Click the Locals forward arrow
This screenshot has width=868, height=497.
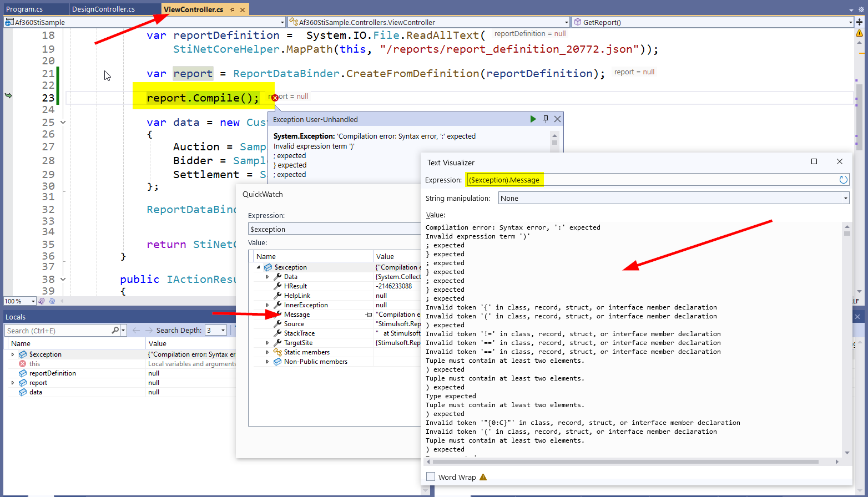[x=149, y=330]
